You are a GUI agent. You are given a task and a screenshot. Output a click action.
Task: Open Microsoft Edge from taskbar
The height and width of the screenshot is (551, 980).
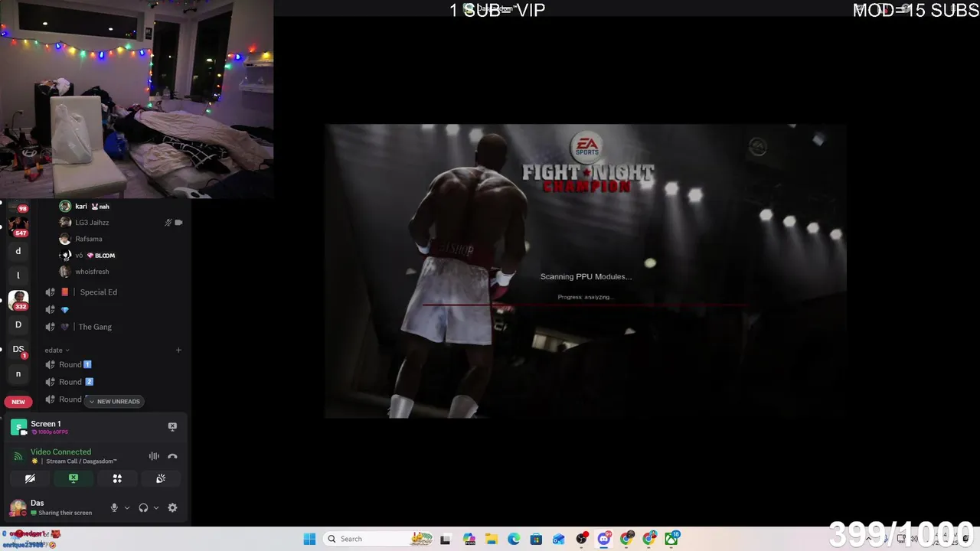point(514,539)
